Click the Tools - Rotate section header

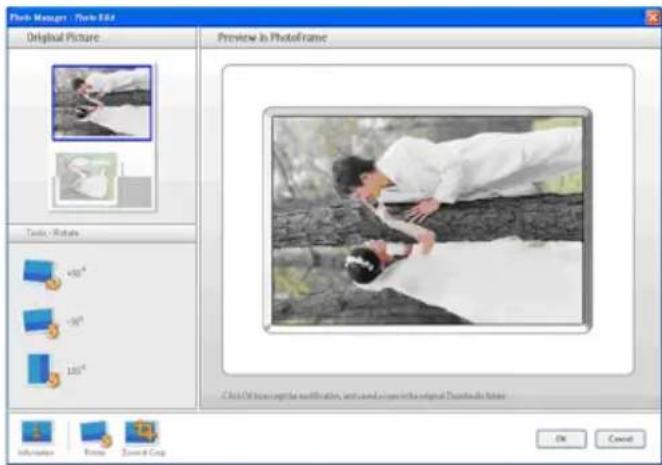102,233
